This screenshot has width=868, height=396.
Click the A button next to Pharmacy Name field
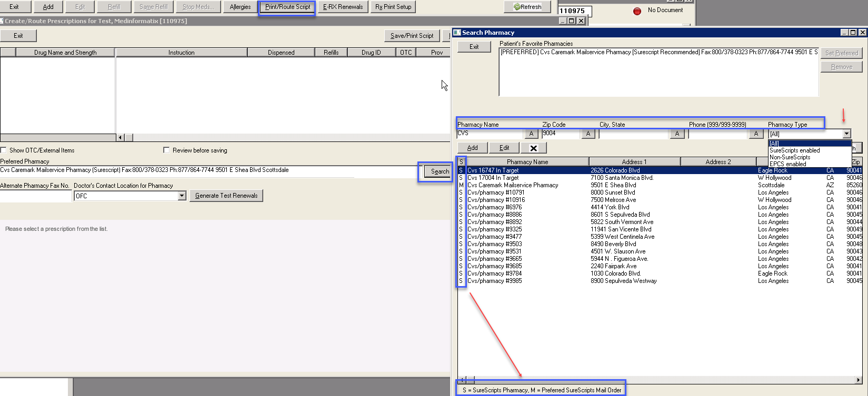(531, 134)
